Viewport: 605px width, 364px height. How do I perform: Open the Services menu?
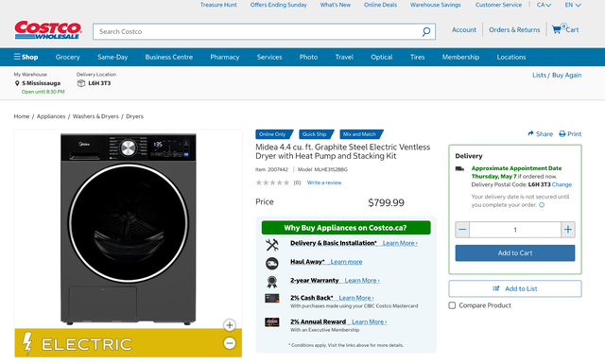click(269, 57)
